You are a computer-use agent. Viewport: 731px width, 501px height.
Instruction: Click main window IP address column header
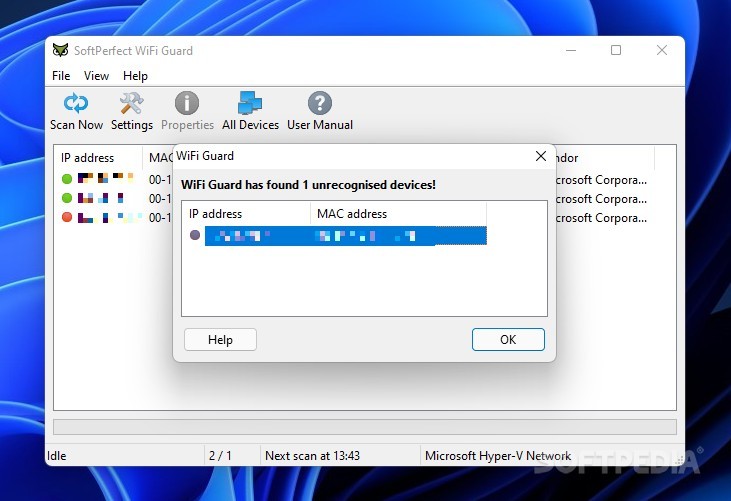click(x=98, y=158)
